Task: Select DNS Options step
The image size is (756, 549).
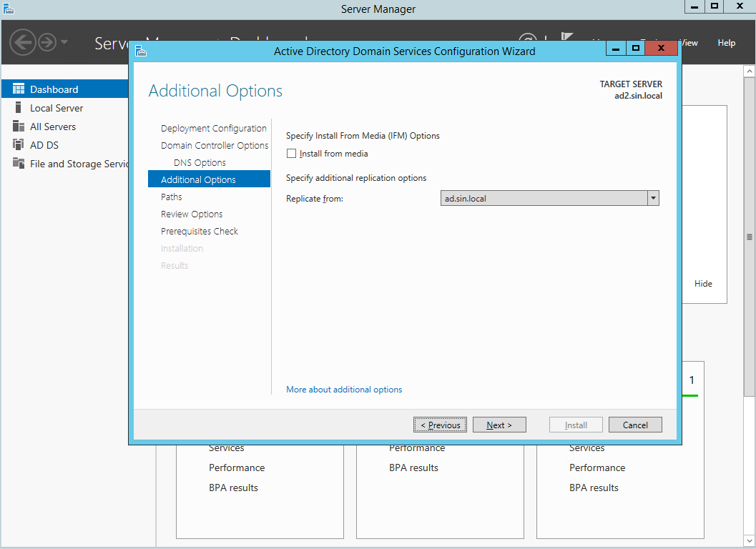Action: (x=200, y=162)
